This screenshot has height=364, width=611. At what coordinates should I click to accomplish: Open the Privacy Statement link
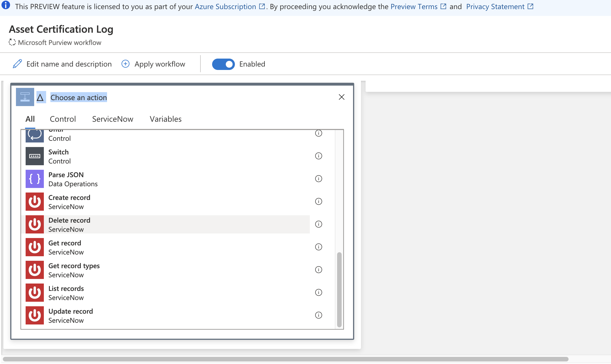pyautogui.click(x=495, y=6)
